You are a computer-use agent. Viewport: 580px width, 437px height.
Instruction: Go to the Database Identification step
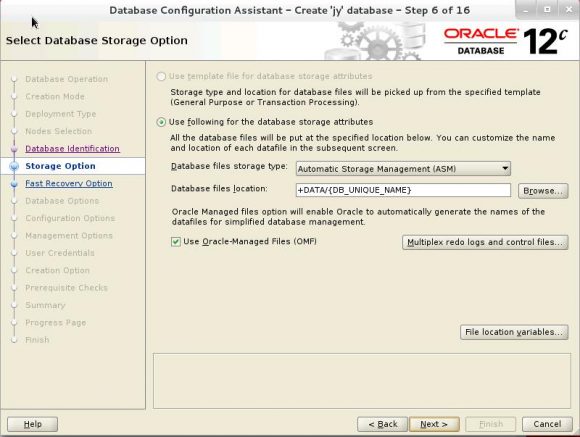[72, 149]
